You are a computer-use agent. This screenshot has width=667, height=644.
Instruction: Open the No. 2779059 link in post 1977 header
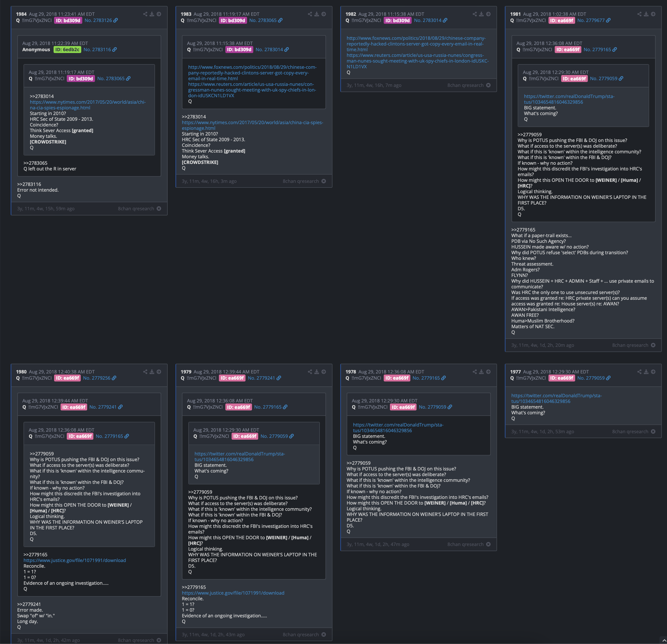(x=594, y=378)
